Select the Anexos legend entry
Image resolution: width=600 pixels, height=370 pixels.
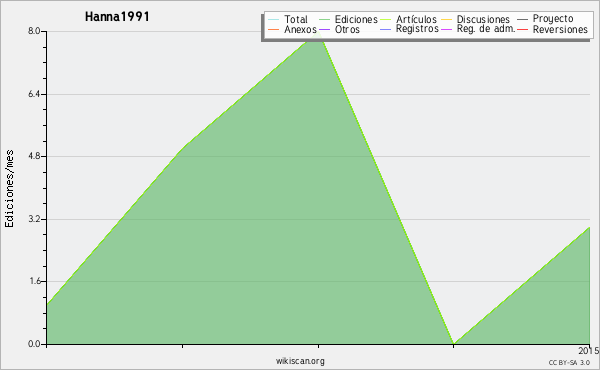pos(292,29)
